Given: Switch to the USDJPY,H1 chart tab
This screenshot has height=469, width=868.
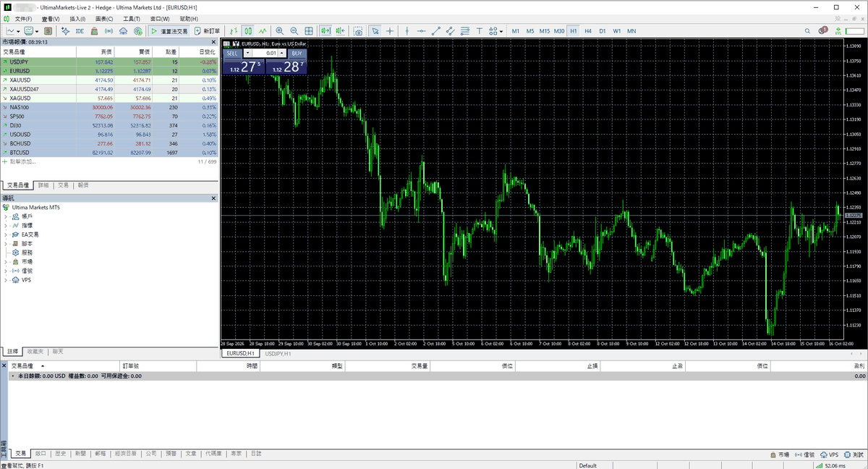Looking at the screenshot, I should coord(278,353).
